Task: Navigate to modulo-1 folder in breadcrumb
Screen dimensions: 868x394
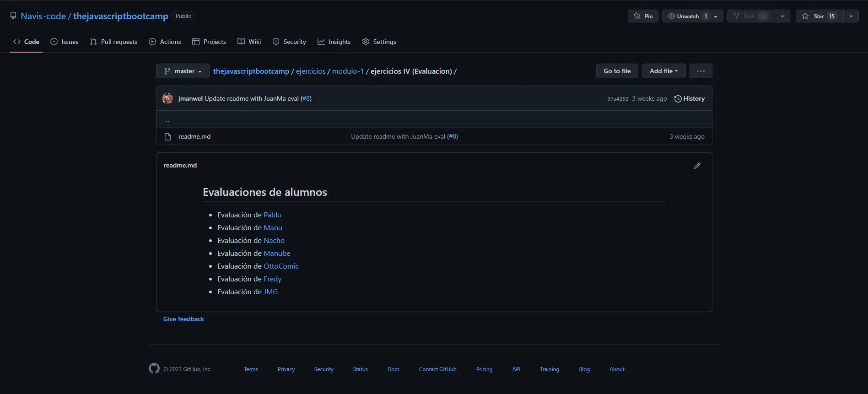Action: pos(348,71)
